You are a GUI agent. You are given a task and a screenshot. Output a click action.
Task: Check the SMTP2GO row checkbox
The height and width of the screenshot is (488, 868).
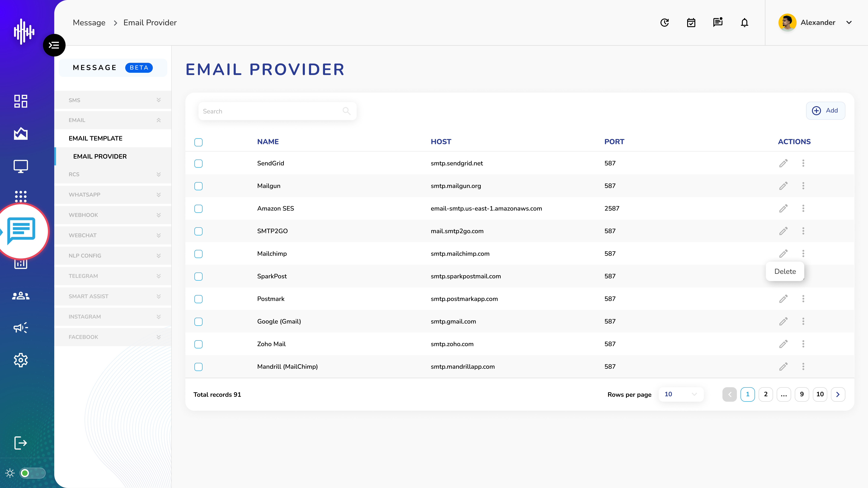[x=198, y=231]
